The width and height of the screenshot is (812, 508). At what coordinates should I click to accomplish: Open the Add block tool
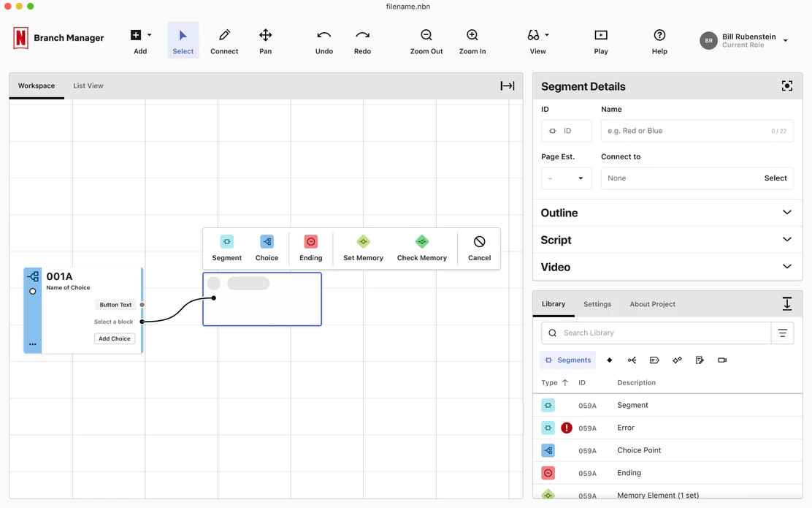pos(140,40)
